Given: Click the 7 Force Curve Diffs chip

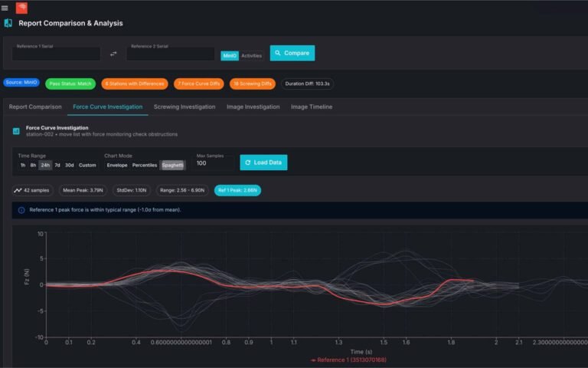Looking at the screenshot, I should coord(199,84).
